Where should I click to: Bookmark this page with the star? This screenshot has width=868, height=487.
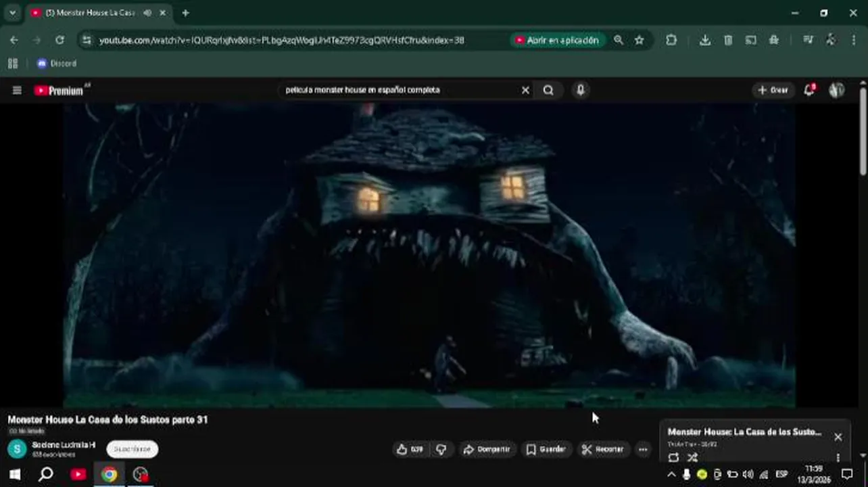coord(639,41)
